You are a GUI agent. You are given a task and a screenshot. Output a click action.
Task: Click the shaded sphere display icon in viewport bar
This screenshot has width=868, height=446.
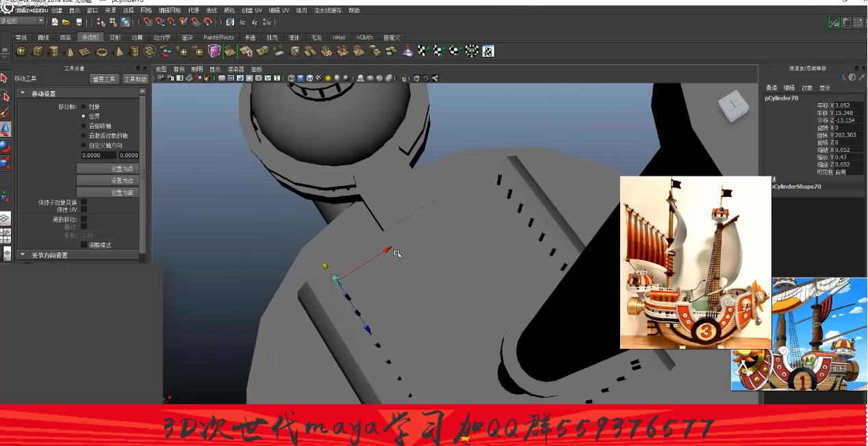coord(240,77)
